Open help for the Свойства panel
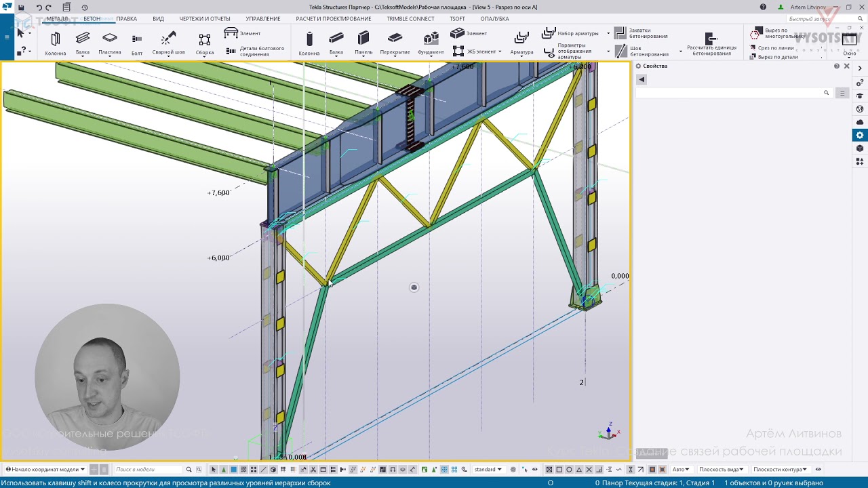The image size is (868, 488). click(837, 66)
